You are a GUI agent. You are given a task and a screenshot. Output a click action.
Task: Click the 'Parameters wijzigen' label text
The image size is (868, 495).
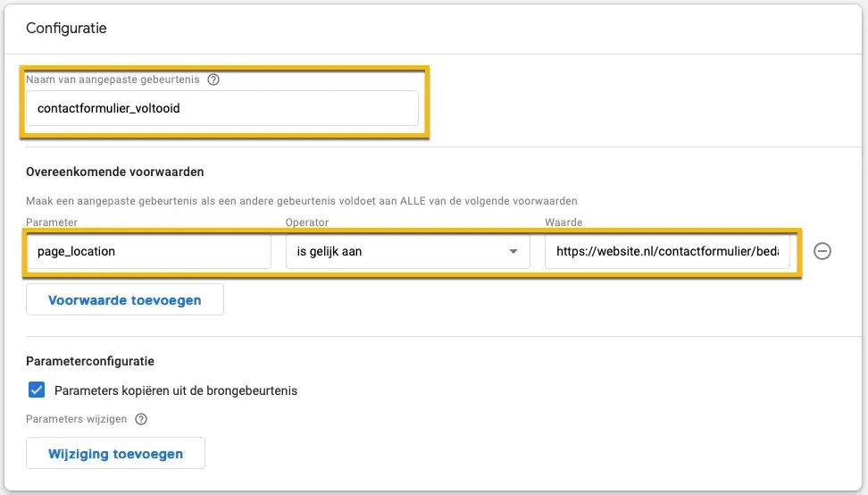click(x=77, y=419)
